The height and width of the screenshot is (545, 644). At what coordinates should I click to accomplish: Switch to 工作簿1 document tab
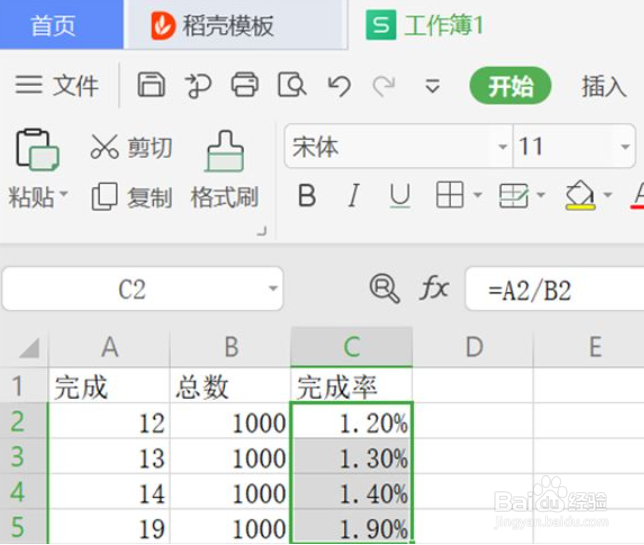coord(425,25)
